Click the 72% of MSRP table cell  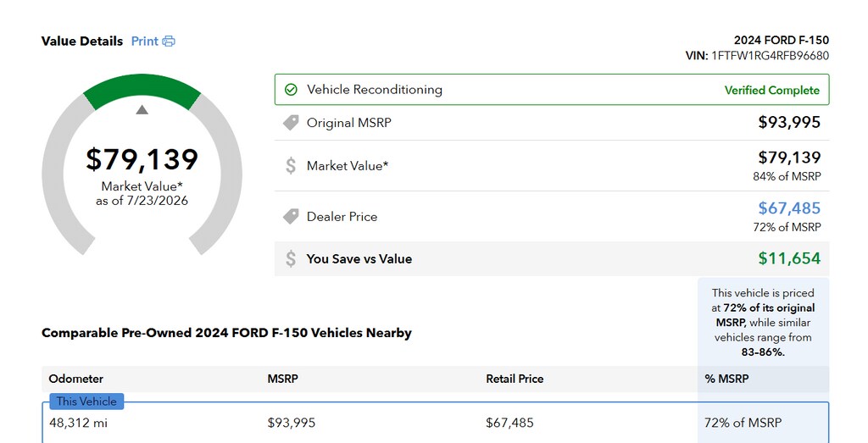click(743, 423)
